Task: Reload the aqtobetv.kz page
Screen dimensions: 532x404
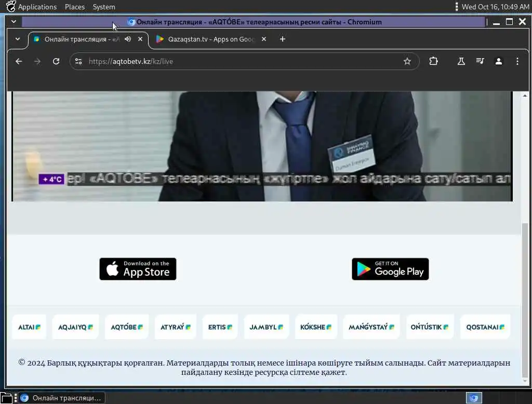Action: click(x=56, y=61)
